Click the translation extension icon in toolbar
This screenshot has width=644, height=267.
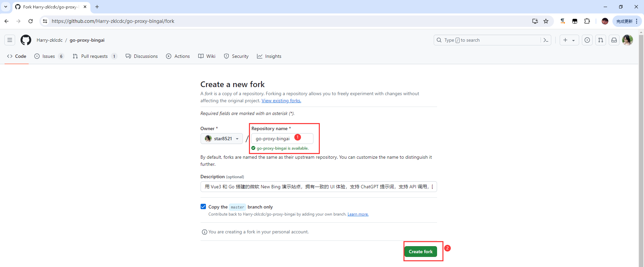(563, 21)
